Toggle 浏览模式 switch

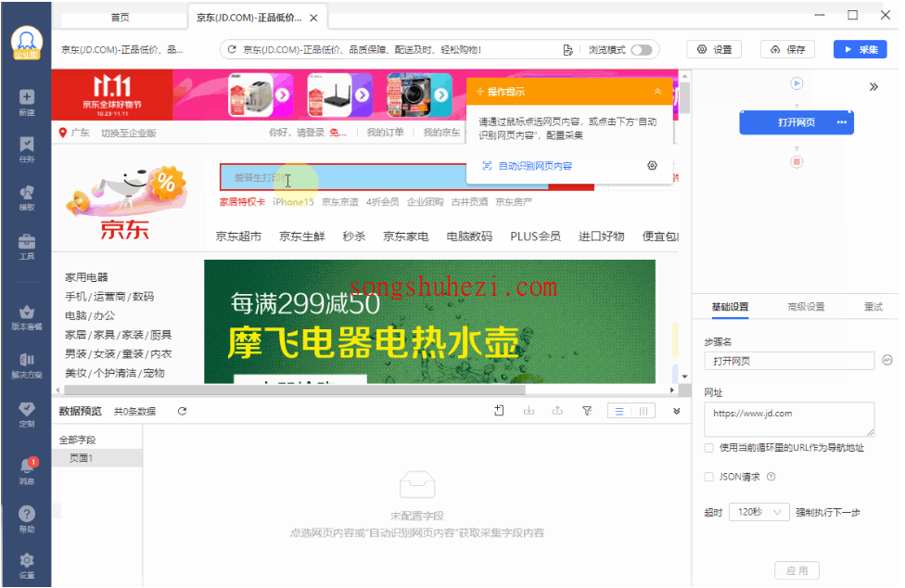[x=642, y=50]
